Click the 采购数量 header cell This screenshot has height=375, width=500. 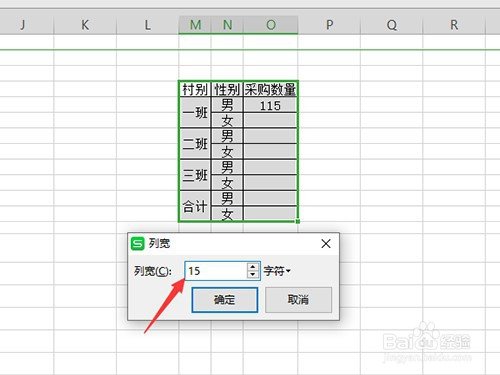coord(271,89)
